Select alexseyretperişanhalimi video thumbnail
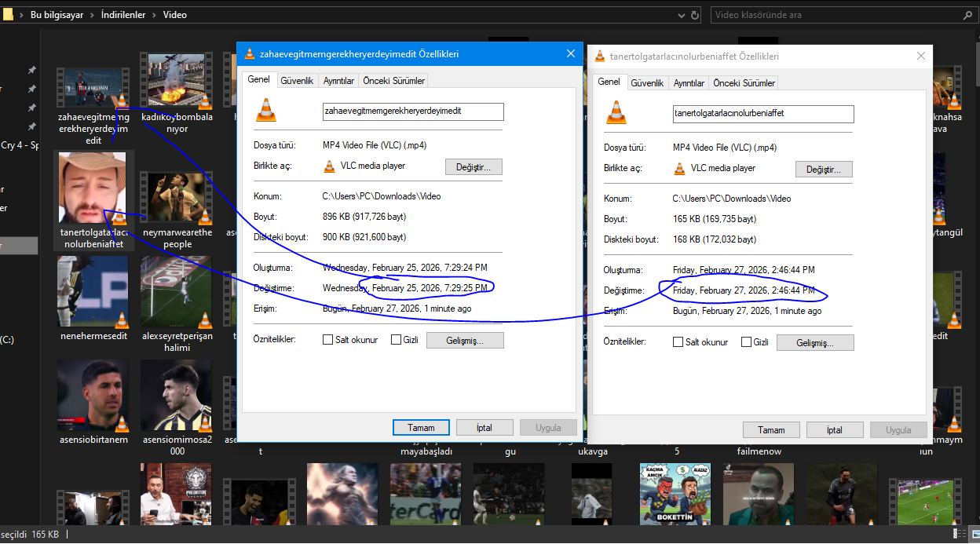 point(177,292)
